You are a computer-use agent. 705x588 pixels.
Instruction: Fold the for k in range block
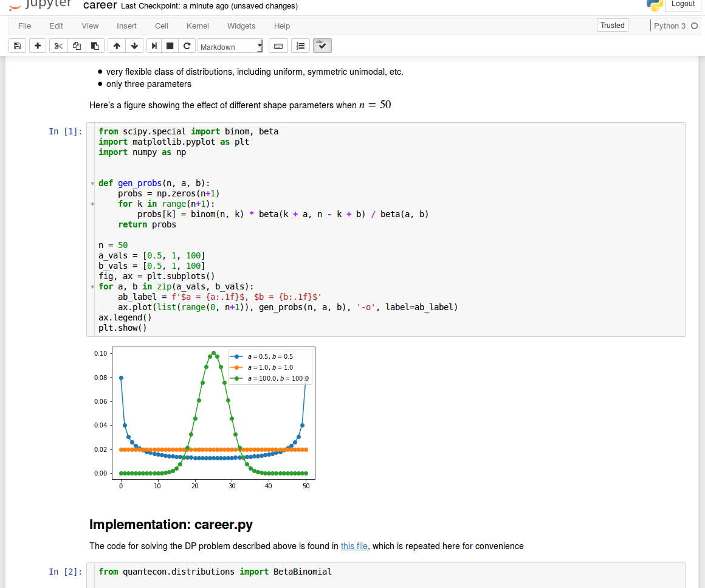[92, 204]
